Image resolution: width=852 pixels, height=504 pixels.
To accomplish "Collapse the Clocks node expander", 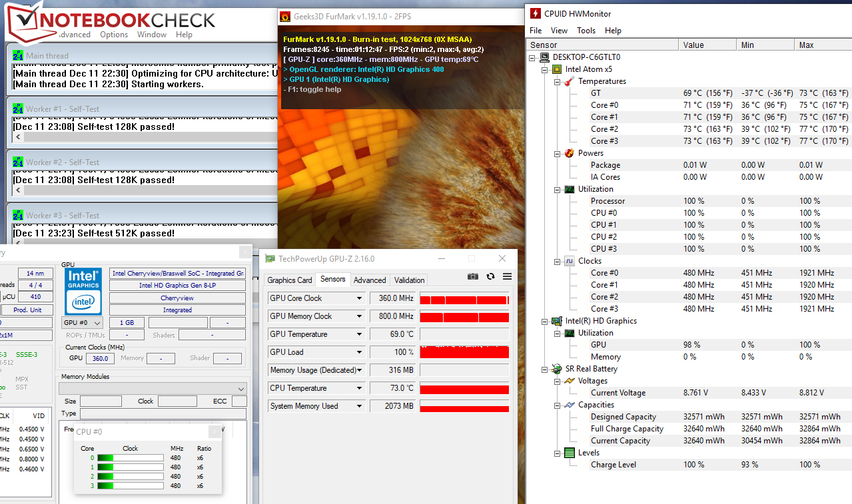I will tap(558, 261).
